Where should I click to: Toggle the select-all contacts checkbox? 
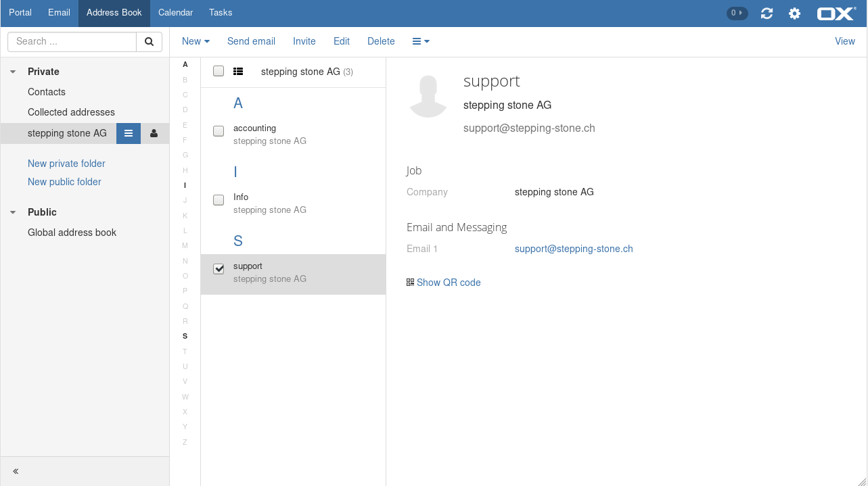tap(219, 71)
